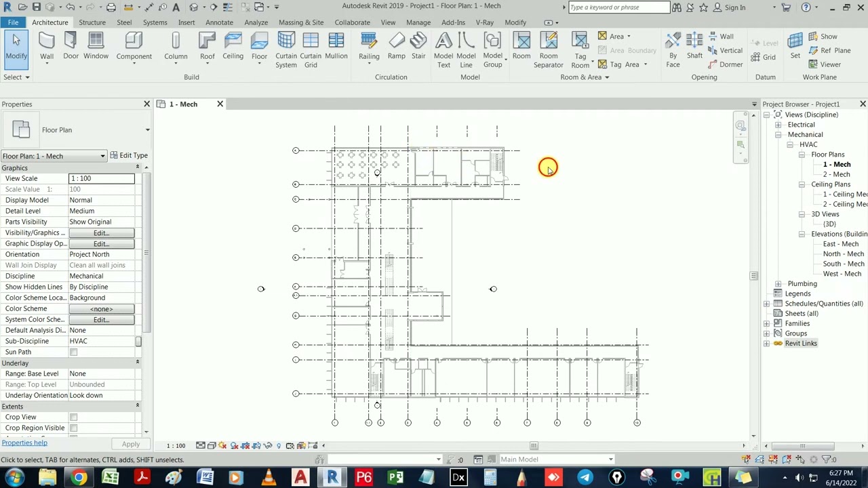Open Revit from the Windows taskbar
The width and height of the screenshot is (868, 488).
tap(332, 477)
